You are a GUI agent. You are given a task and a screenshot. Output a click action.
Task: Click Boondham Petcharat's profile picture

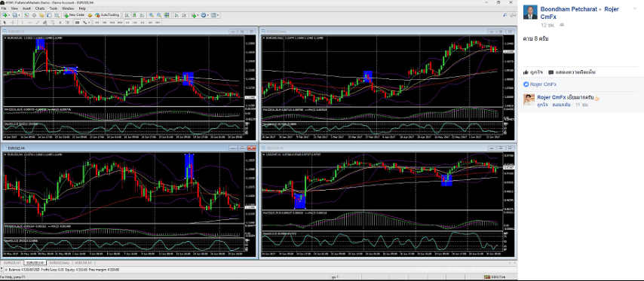click(x=530, y=12)
